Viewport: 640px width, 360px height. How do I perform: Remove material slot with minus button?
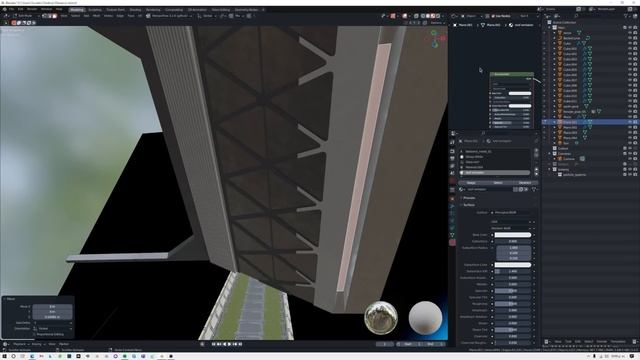(x=536, y=156)
